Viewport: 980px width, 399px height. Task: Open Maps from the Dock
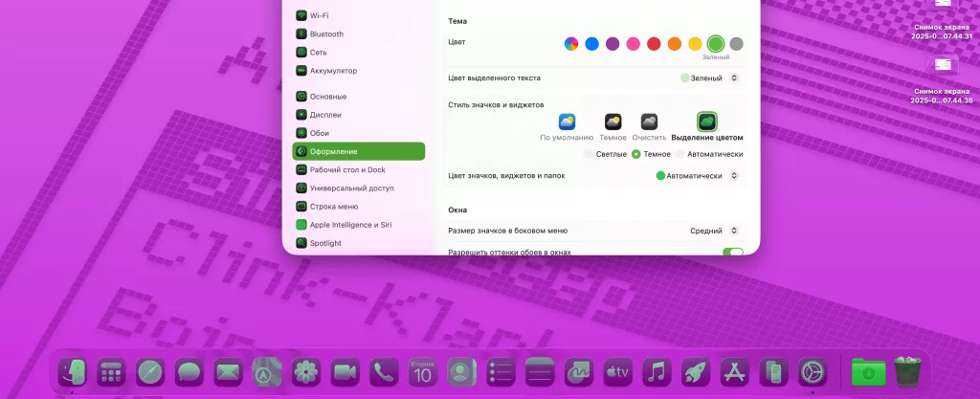(x=267, y=373)
